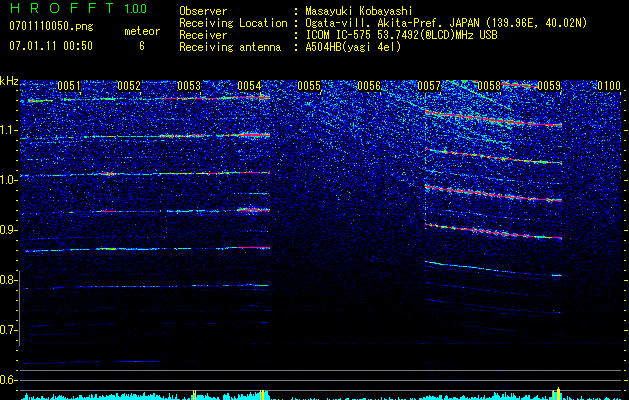This screenshot has height=400, width=629.
Task: Click the 'Receiving Location' label
Action: 233,23
